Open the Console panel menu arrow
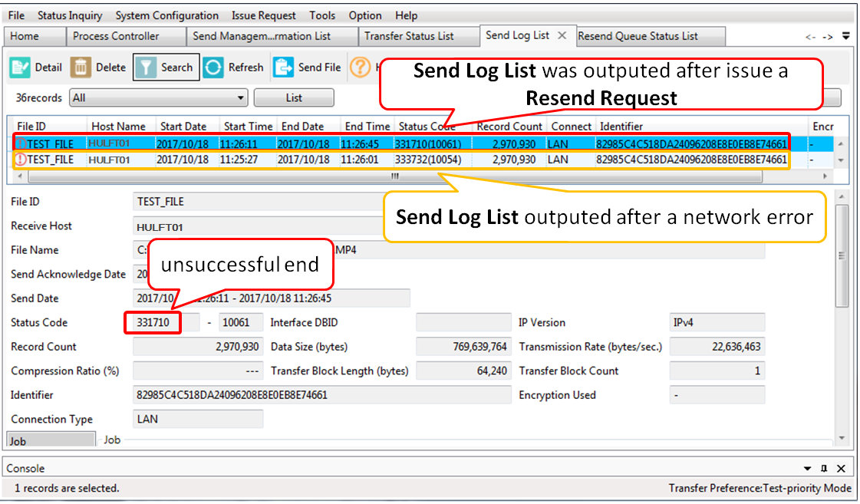The height and width of the screenshot is (504, 860). pos(807,469)
